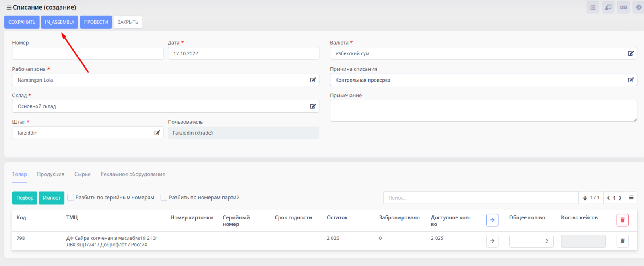Switch to the Рекламное оборудование tab
Screen dimensions: 644x266
pyautogui.click(x=133, y=174)
